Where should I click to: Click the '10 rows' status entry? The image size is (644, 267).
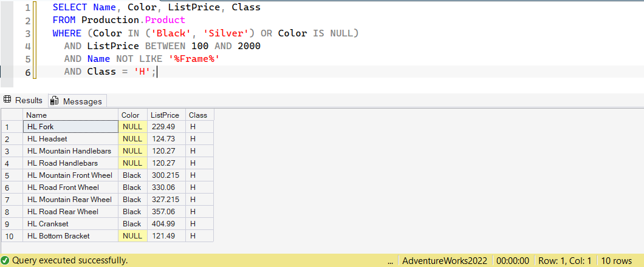(x=617, y=260)
